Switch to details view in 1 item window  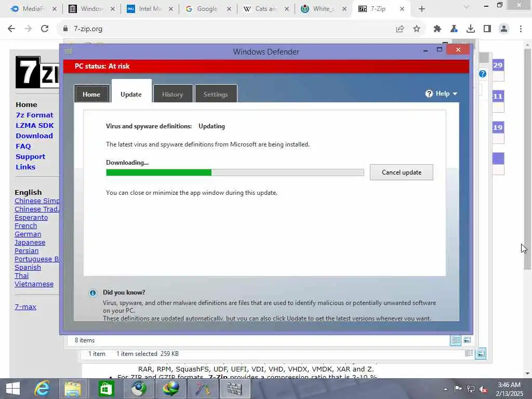tap(469, 353)
